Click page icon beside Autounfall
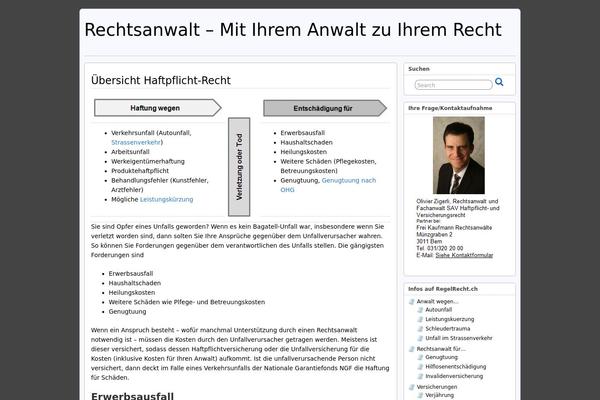 tap(420, 310)
